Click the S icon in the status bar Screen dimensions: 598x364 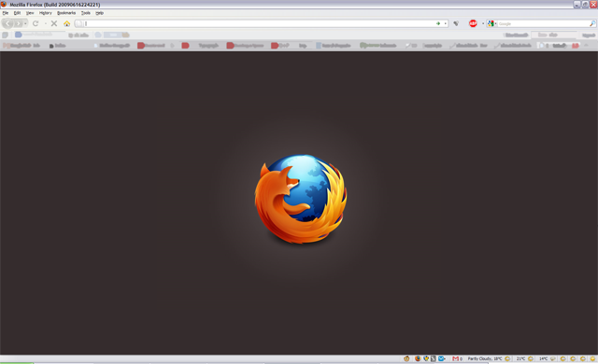click(x=434, y=358)
